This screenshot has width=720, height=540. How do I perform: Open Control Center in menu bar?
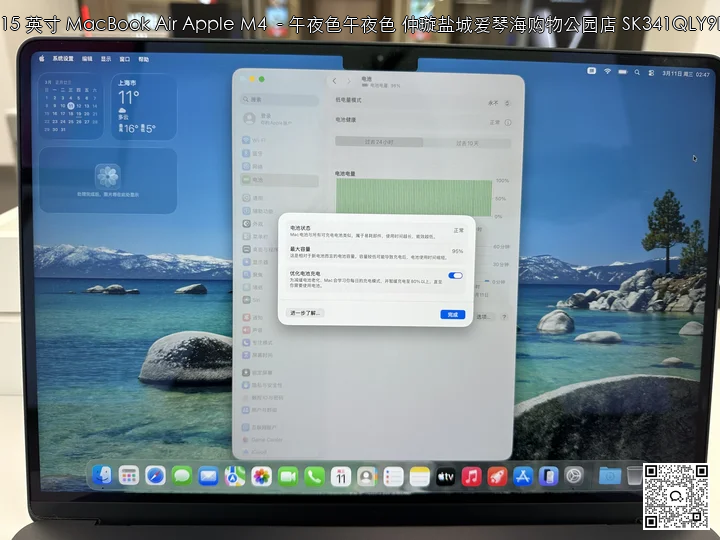(651, 73)
